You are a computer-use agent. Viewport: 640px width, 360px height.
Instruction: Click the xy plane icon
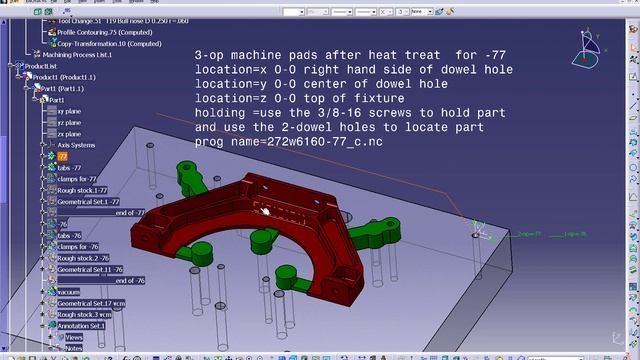click(x=52, y=111)
